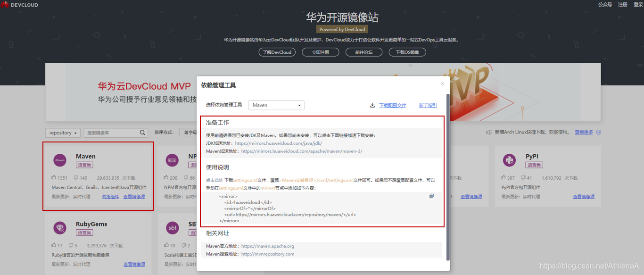Image resolution: width=644 pixels, height=275 pixels.
Task: Click Maven 浏览组件 link
Action: 110,197
